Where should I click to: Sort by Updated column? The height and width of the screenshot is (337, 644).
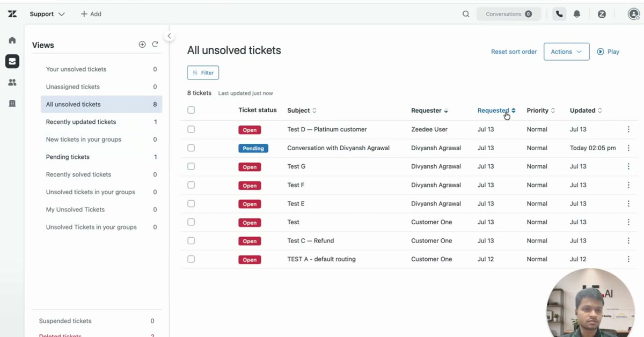pos(586,111)
